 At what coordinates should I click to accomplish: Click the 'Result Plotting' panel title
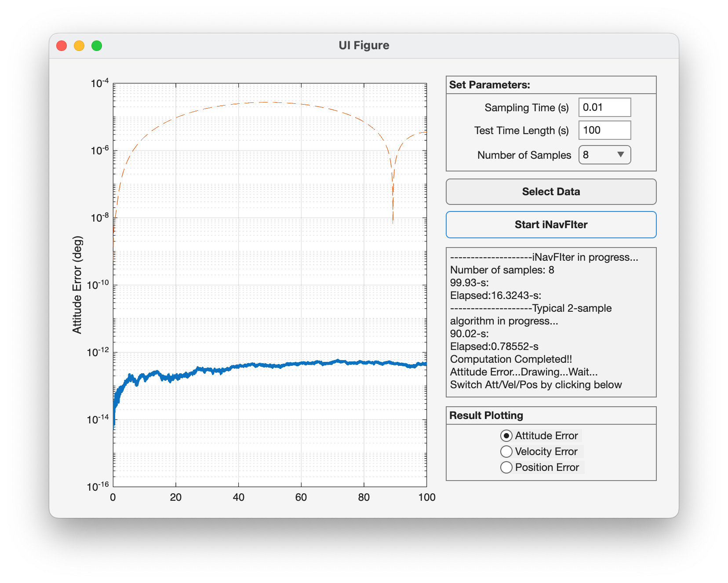486,415
